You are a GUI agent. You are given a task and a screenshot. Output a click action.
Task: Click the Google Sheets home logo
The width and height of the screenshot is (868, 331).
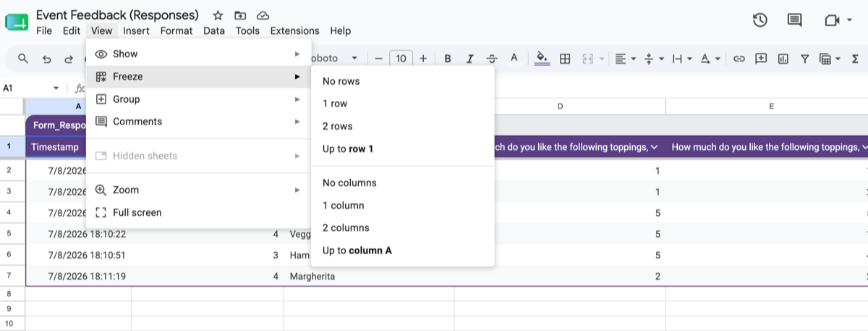point(16,22)
